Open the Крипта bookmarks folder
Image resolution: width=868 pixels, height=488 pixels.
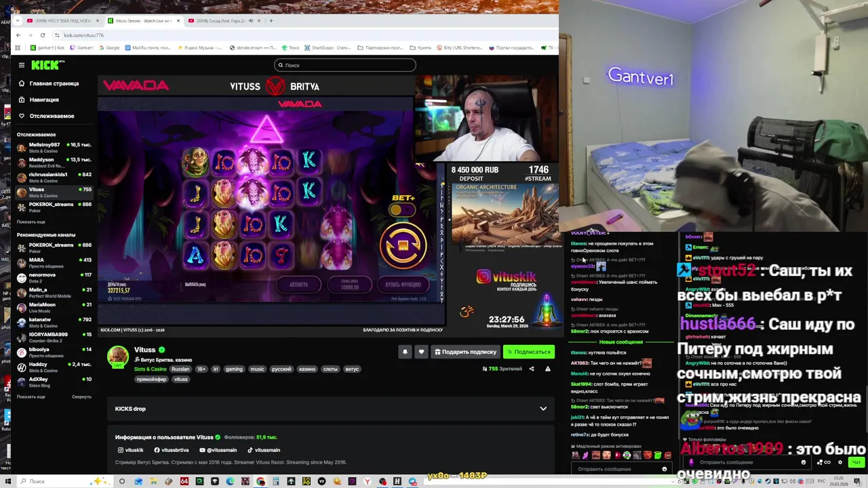421,47
